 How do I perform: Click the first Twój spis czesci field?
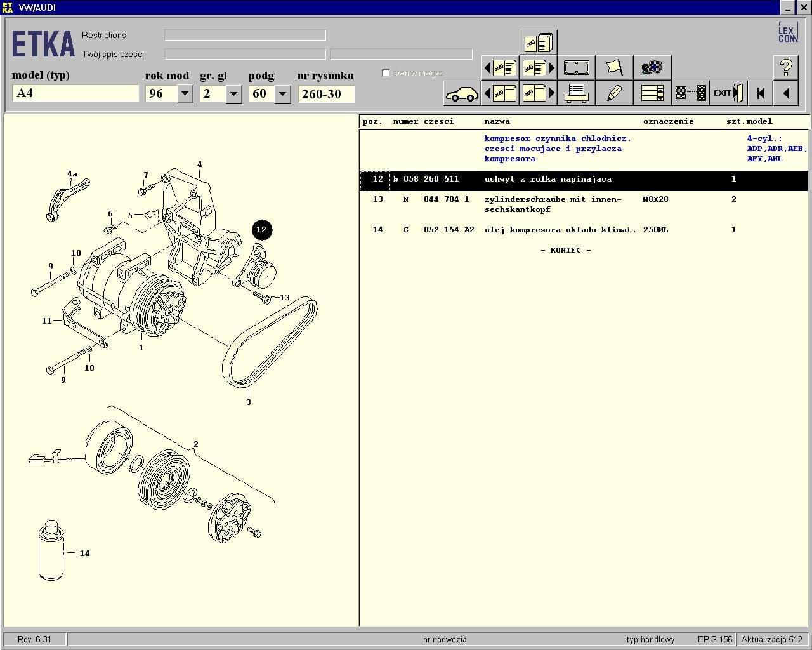[x=245, y=54]
